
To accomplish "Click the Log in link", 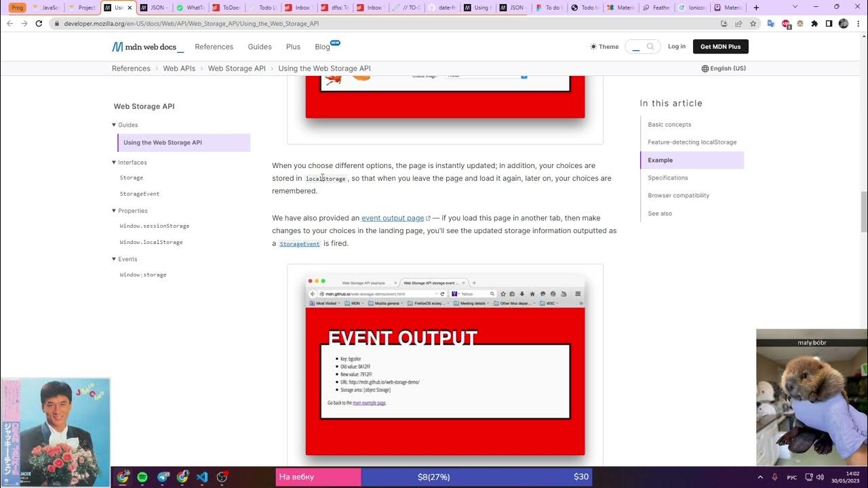I will (x=676, y=47).
